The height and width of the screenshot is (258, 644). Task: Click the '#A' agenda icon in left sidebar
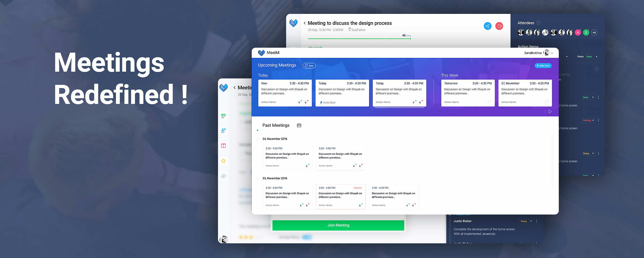223,115
